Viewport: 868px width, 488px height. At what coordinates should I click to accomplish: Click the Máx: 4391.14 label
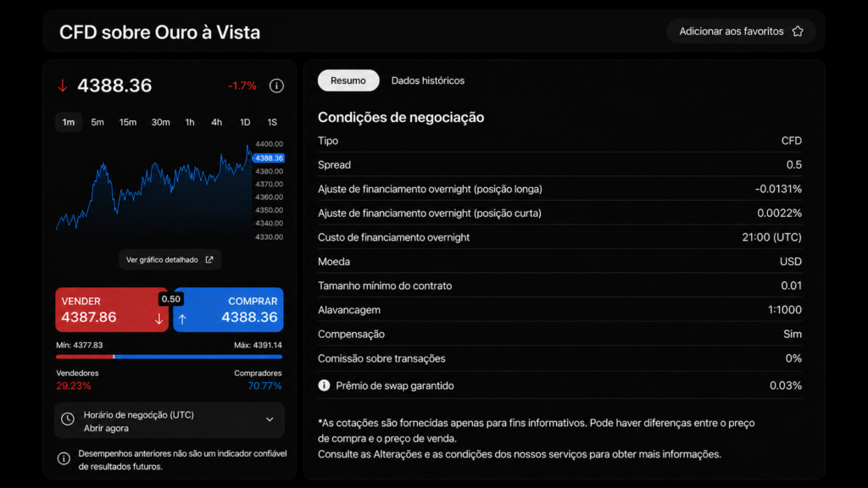tap(258, 346)
